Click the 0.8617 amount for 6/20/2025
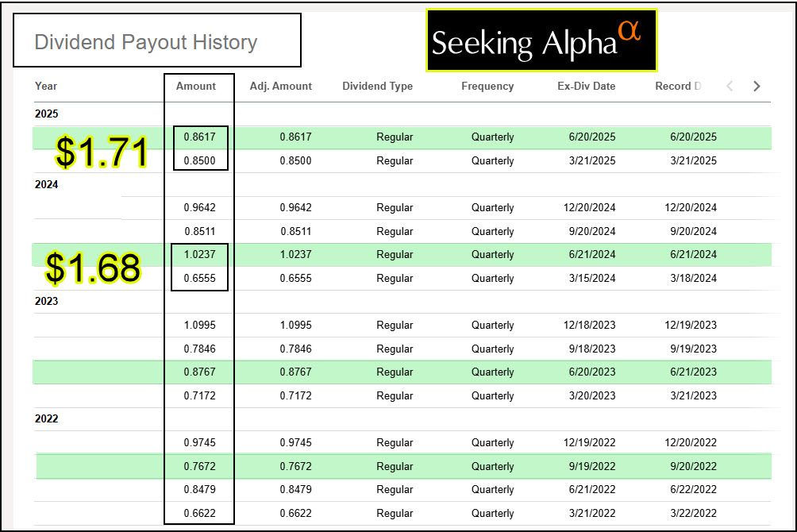 pos(199,137)
